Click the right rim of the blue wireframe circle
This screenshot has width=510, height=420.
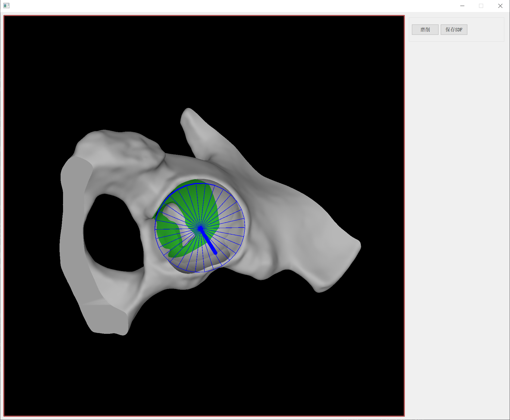[245, 227]
